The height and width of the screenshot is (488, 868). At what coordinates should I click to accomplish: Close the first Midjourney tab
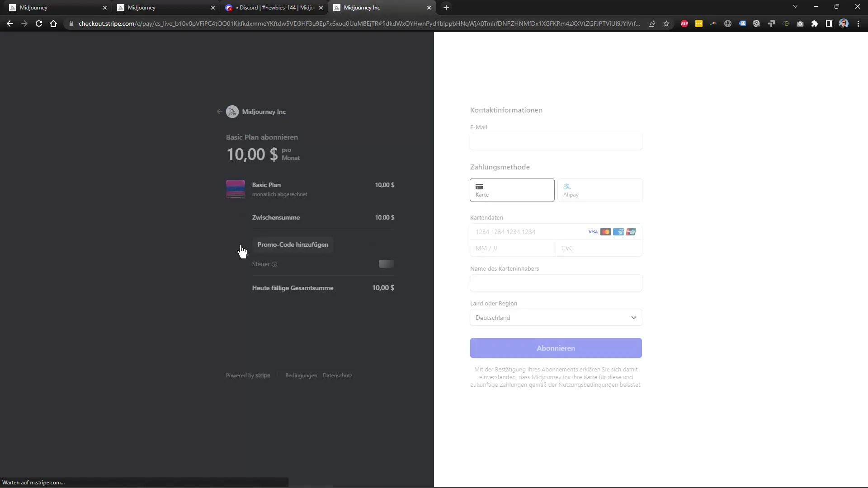click(105, 8)
